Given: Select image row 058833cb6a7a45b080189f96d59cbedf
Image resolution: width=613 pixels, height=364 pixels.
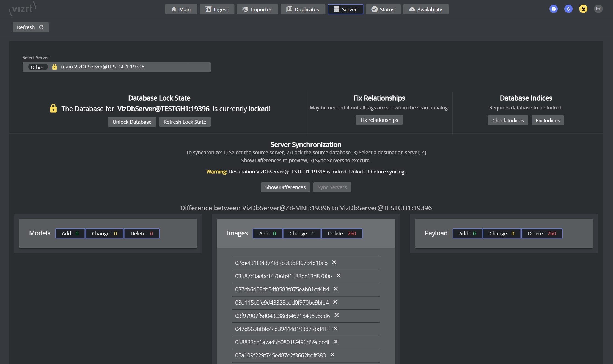Looking at the screenshot, I should click(306, 342).
